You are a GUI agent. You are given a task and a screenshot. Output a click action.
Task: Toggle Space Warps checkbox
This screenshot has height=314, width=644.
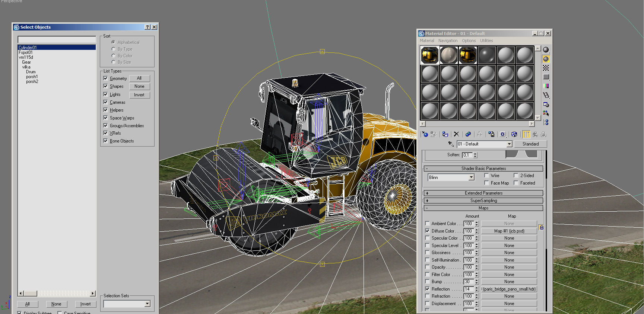tap(105, 118)
